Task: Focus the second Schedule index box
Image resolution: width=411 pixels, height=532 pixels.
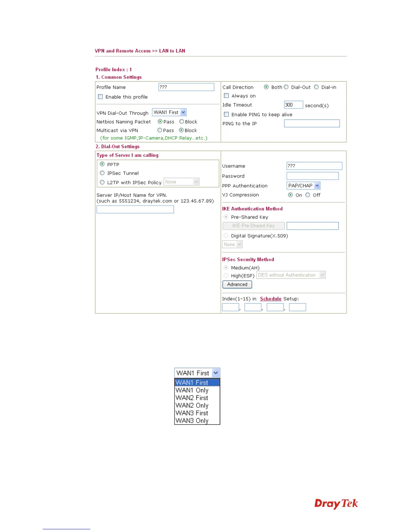Action: coord(253,307)
